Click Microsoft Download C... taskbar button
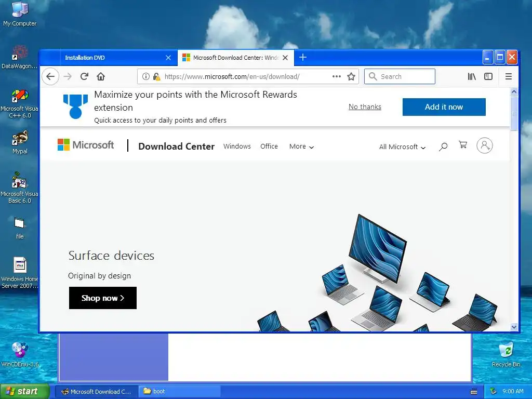 96,392
